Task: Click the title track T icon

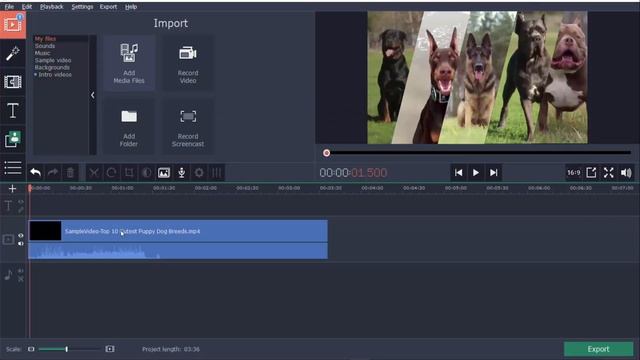Action: 8,205
